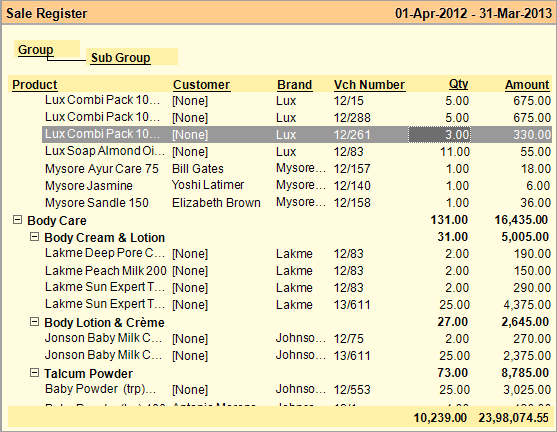Image resolution: width=557 pixels, height=432 pixels.
Task: Click customer Elizabeth Brown
Action: 216,203
